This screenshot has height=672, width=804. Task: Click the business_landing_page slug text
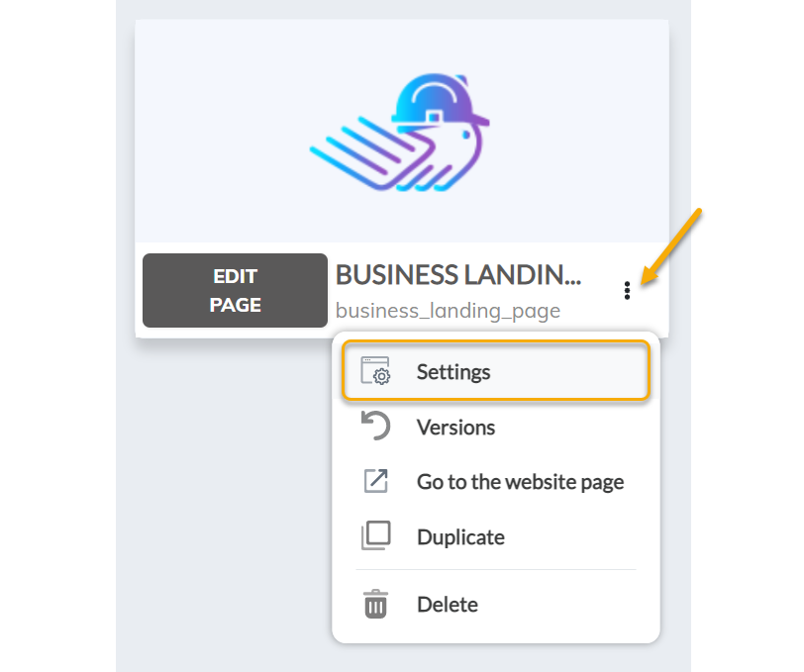pos(448,311)
